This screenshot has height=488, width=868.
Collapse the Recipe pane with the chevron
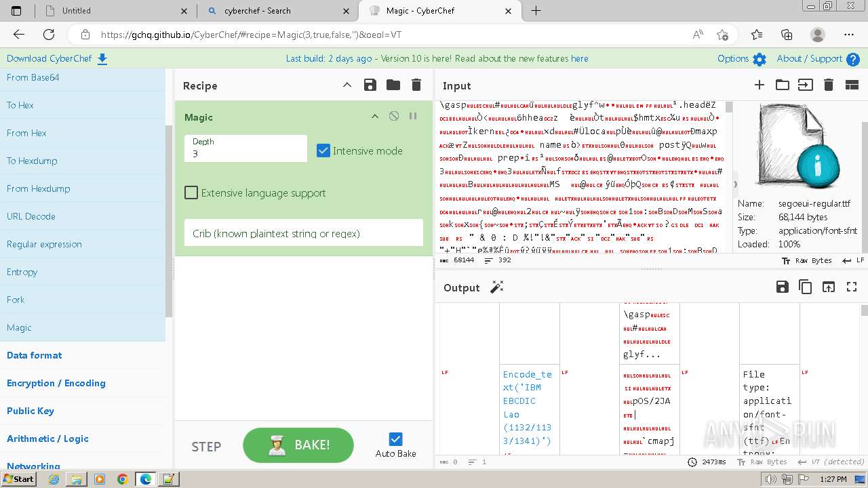point(347,85)
